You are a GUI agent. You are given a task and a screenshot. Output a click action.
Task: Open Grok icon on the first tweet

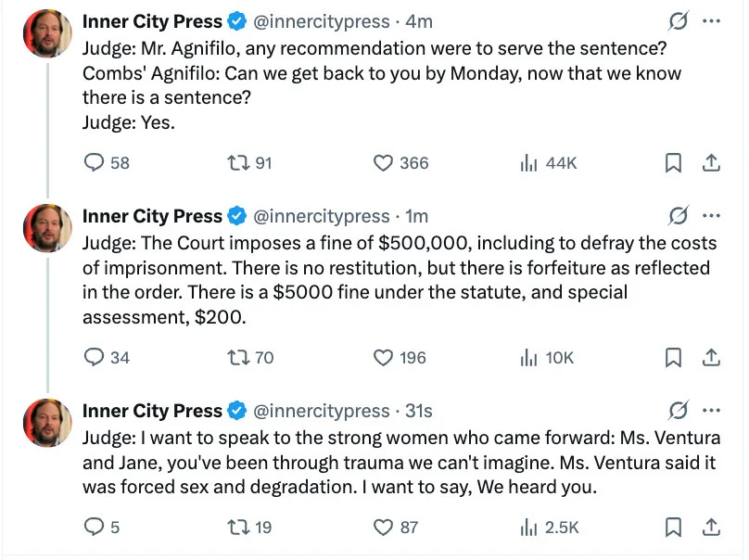coord(678,21)
